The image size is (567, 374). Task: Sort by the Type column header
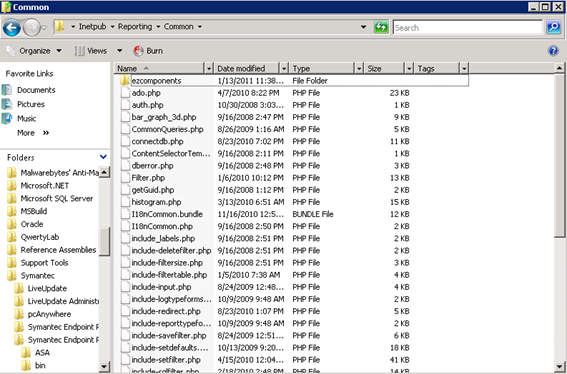[322, 68]
